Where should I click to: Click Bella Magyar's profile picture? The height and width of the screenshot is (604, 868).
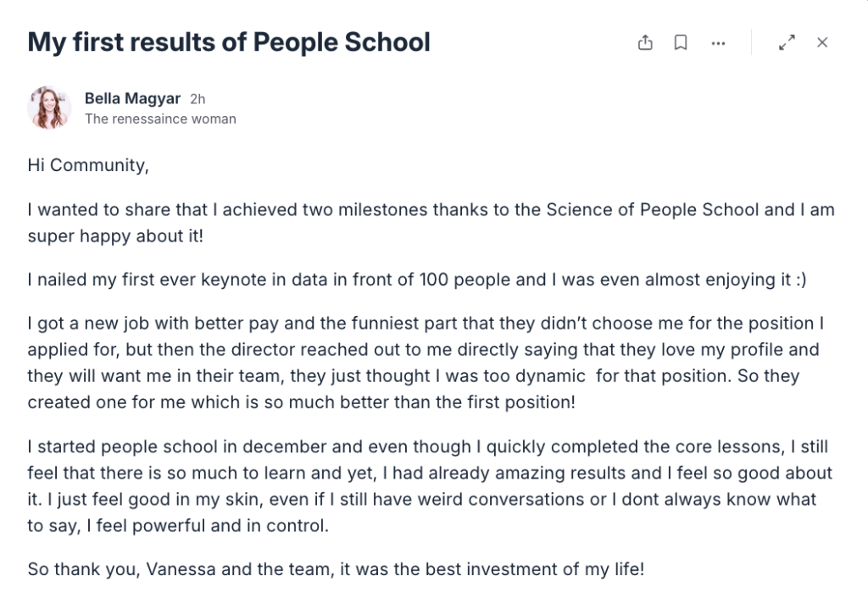pyautogui.click(x=49, y=108)
